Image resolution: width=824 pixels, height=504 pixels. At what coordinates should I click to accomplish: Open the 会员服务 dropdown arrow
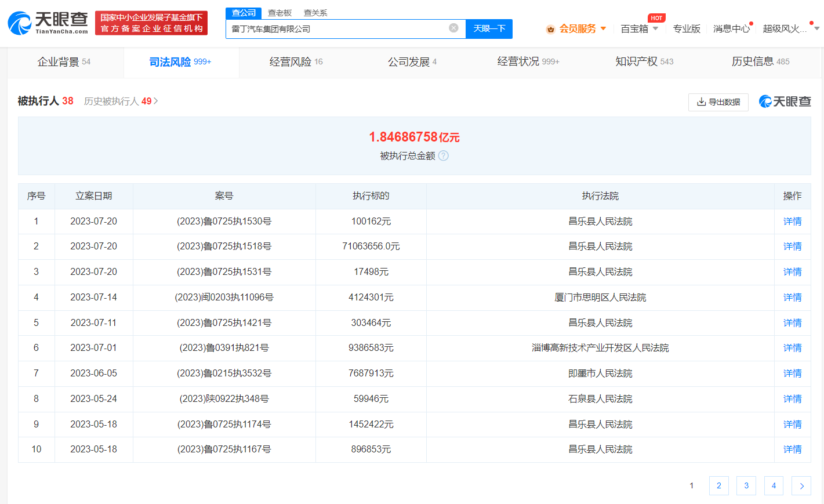pos(603,28)
